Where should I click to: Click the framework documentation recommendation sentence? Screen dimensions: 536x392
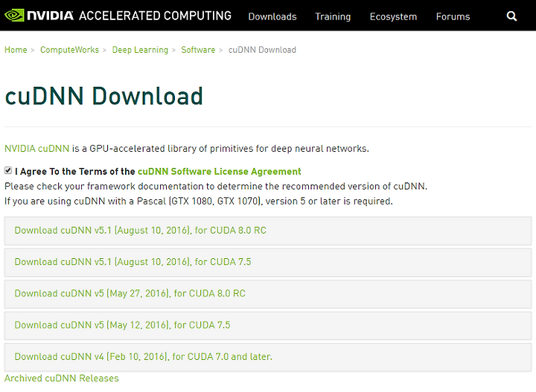point(216,187)
